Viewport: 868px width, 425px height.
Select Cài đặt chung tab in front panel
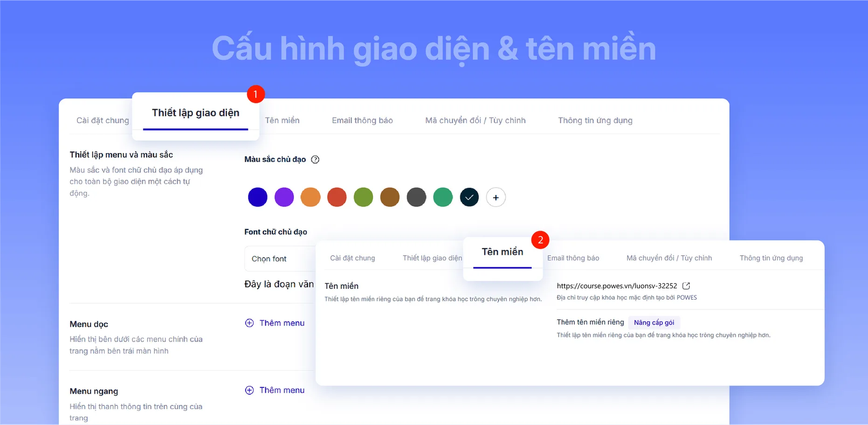click(x=352, y=258)
